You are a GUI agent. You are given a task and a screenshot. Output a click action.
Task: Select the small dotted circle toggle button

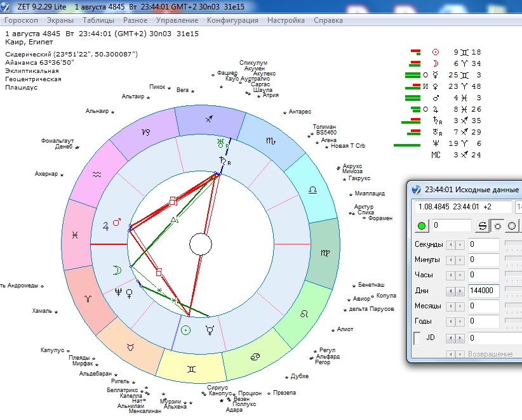pyautogui.click(x=497, y=226)
